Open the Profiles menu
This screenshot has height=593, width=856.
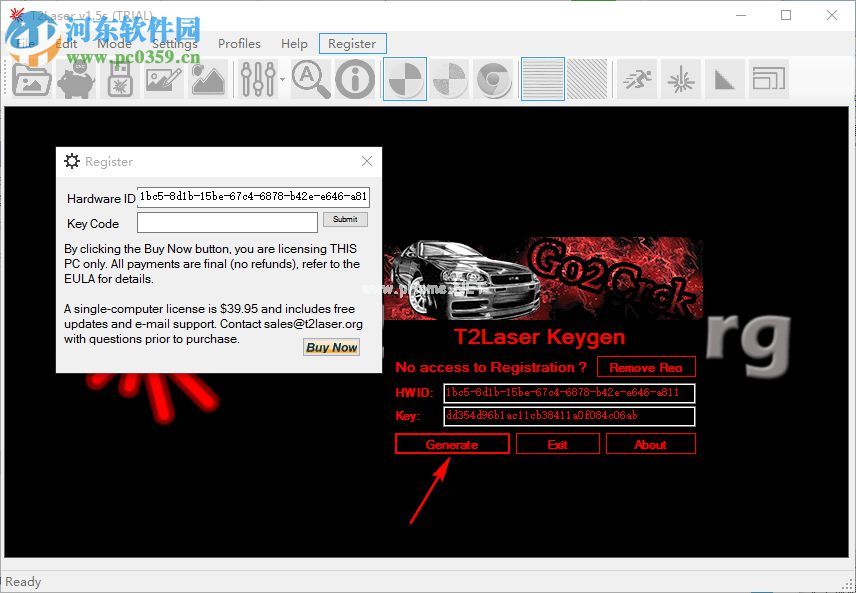click(239, 43)
